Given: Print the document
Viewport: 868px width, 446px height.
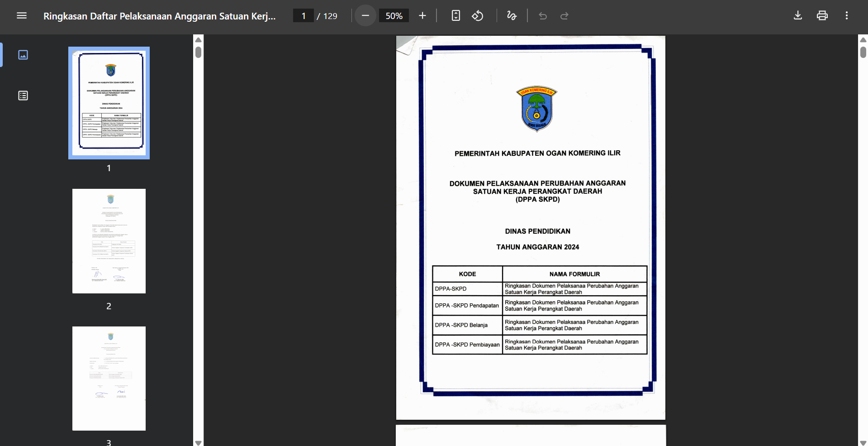Looking at the screenshot, I should pyautogui.click(x=822, y=16).
